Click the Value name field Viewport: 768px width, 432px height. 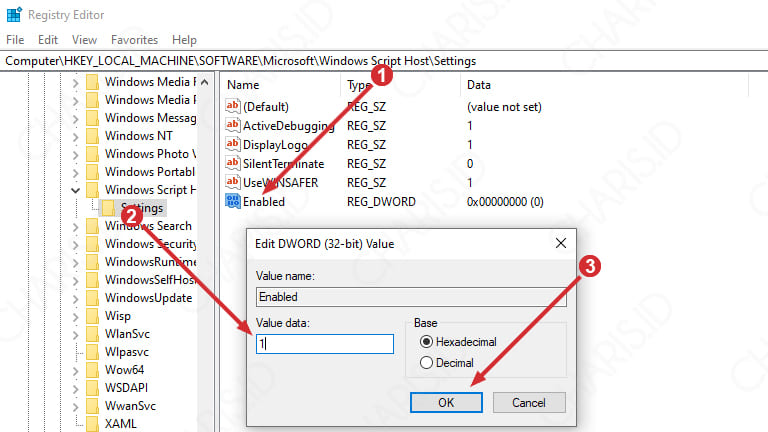[x=411, y=297]
